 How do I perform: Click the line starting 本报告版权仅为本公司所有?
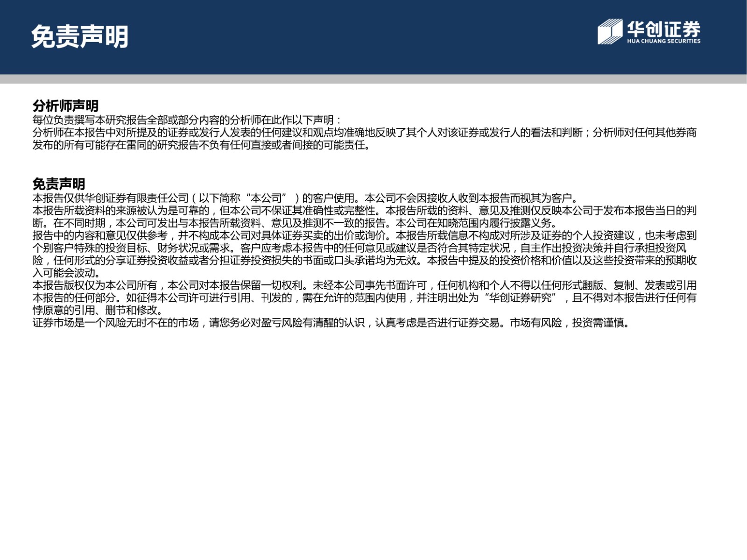pyautogui.click(x=365, y=285)
